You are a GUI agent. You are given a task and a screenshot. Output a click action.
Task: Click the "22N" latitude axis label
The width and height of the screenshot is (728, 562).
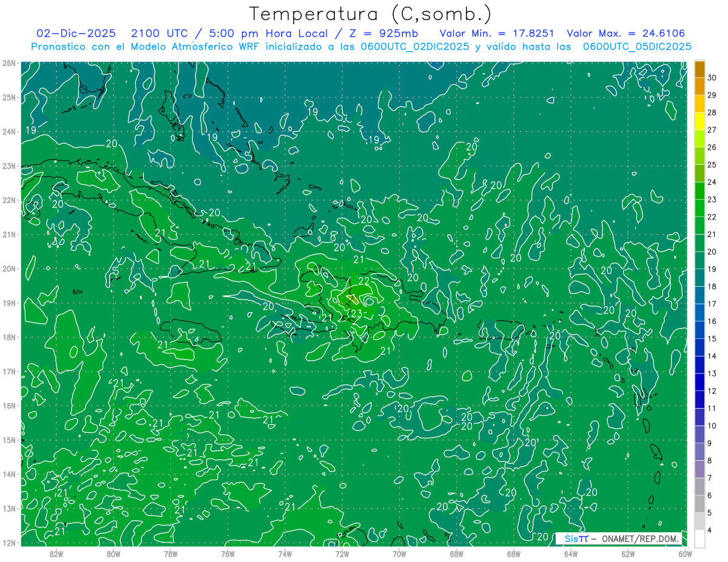[x=9, y=200]
